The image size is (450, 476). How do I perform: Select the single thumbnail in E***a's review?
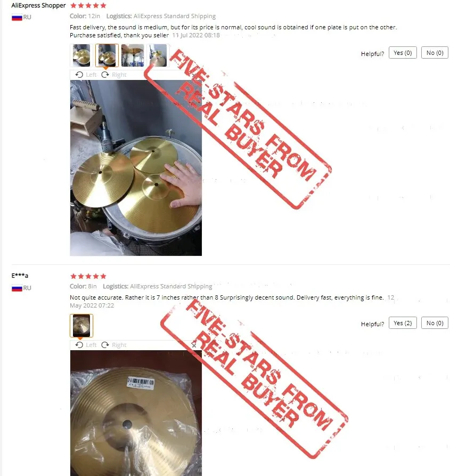pyautogui.click(x=81, y=326)
